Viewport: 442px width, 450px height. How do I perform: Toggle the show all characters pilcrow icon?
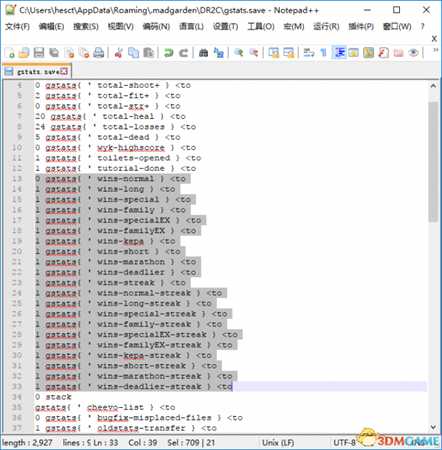point(323,52)
